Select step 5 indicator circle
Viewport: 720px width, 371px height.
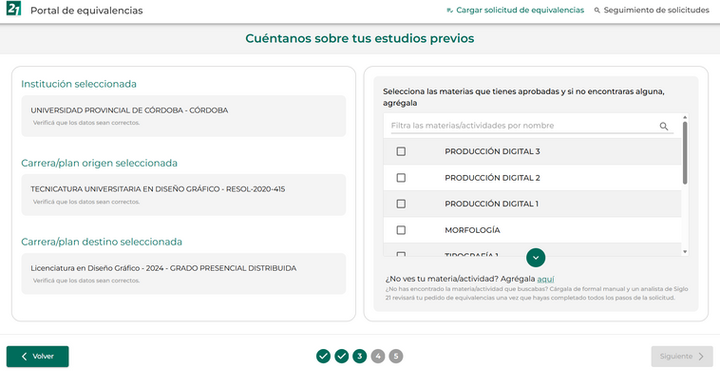pyautogui.click(x=396, y=356)
